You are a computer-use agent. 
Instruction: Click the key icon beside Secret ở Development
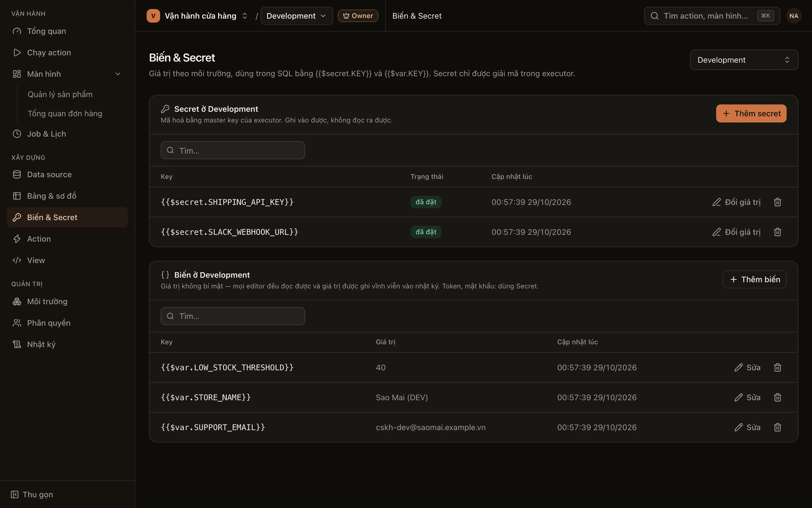[165, 109]
